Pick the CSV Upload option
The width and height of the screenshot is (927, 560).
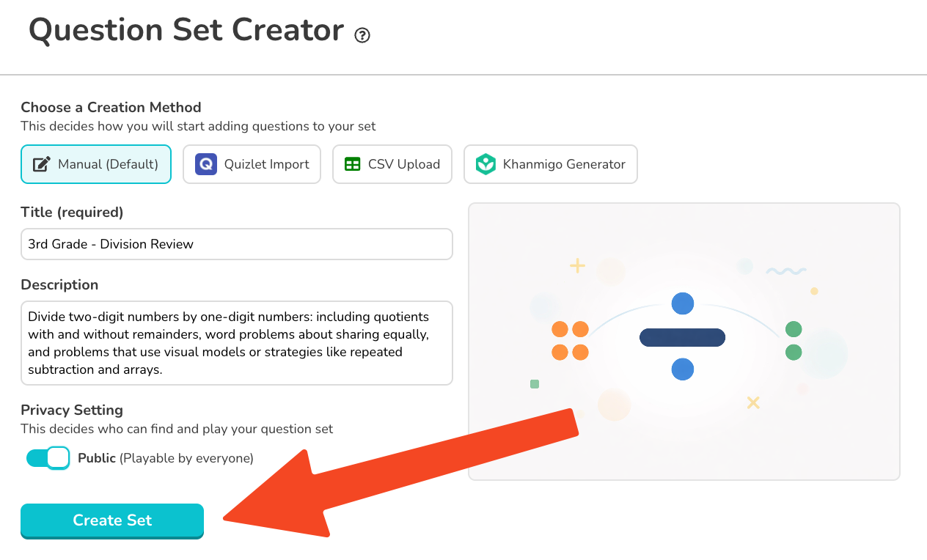pos(392,164)
